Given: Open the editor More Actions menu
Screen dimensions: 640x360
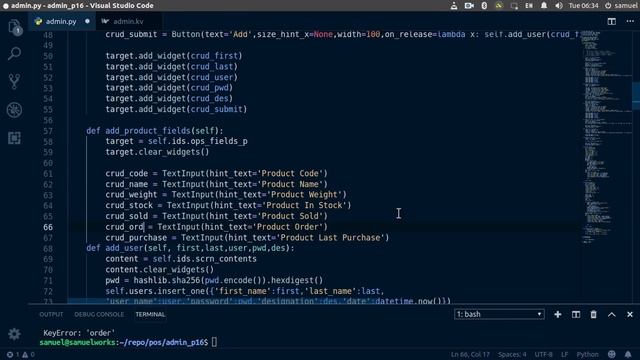Looking at the screenshot, I should click(630, 21).
